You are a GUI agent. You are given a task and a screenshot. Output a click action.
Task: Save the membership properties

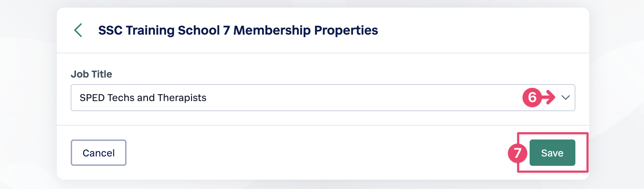click(552, 153)
